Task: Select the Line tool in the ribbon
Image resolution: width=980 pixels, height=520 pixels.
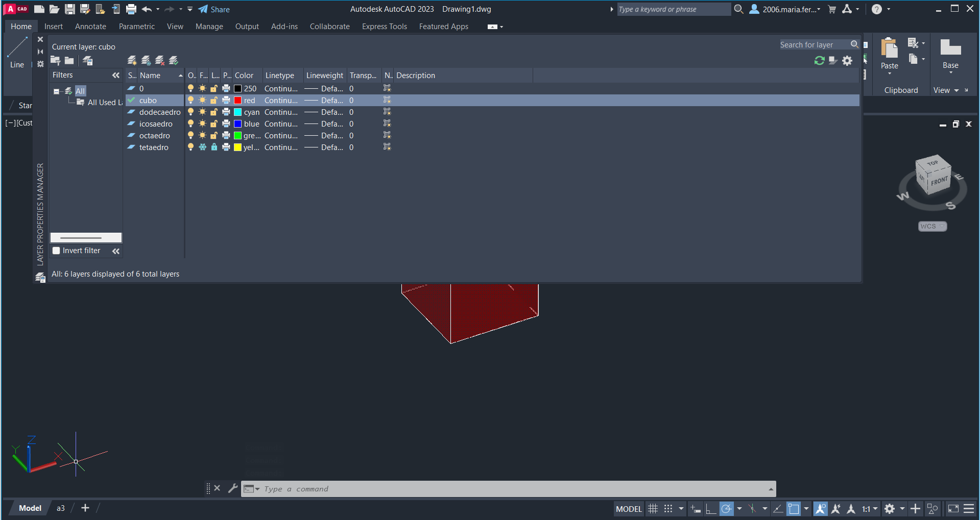Action: [17, 53]
